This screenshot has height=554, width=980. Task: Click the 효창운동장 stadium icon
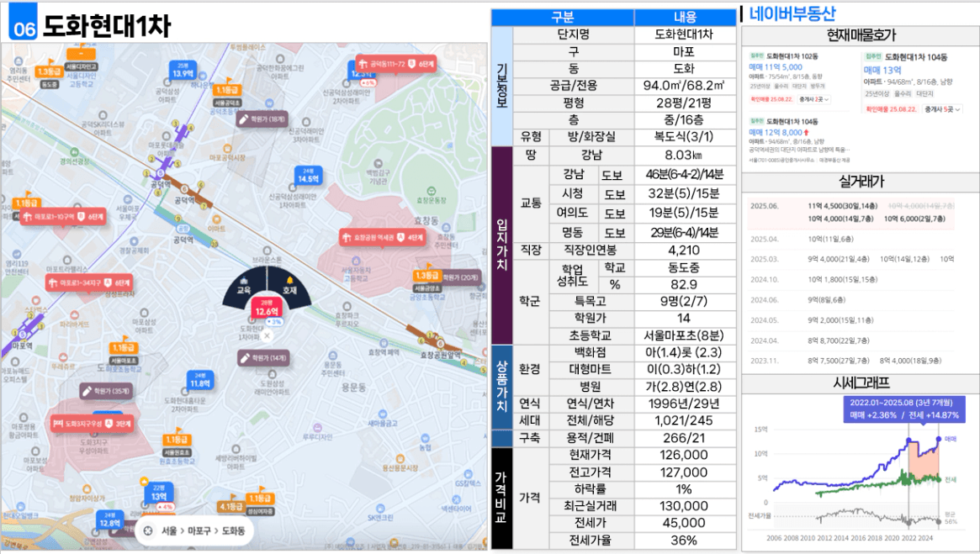pyautogui.click(x=431, y=191)
